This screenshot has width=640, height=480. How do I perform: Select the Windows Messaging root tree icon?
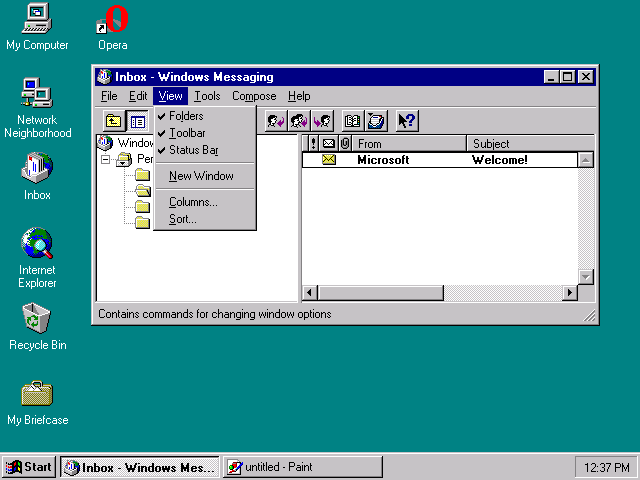point(105,142)
